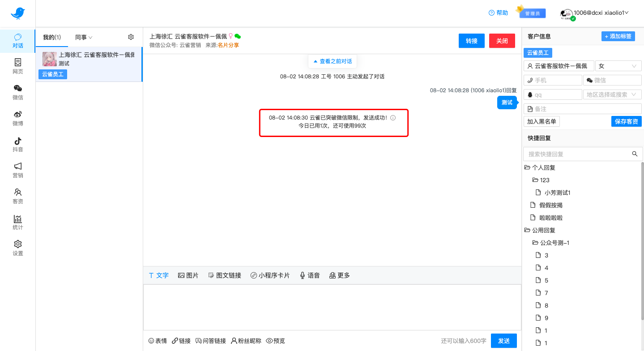This screenshot has height=351, width=644.
Task: Open the 微信 channel in the sidebar
Action: [17, 92]
